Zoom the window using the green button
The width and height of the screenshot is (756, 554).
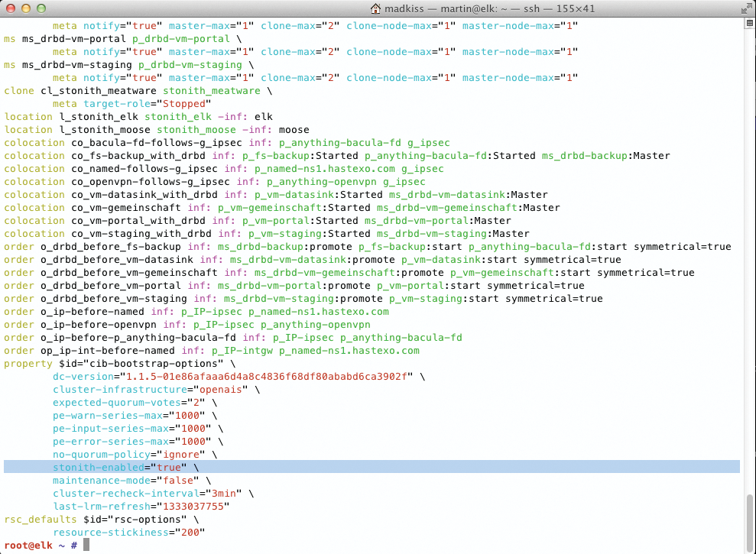pos(40,8)
